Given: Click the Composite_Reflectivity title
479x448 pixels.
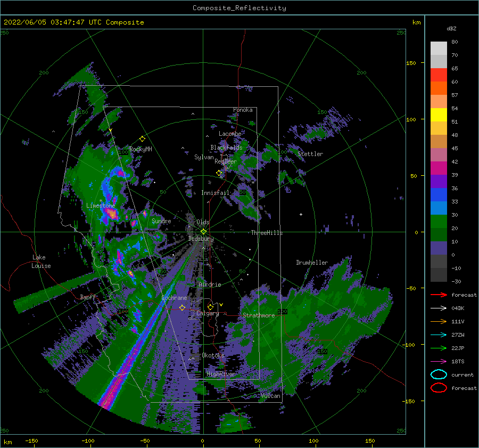Looking at the screenshot, I should (x=240, y=8).
